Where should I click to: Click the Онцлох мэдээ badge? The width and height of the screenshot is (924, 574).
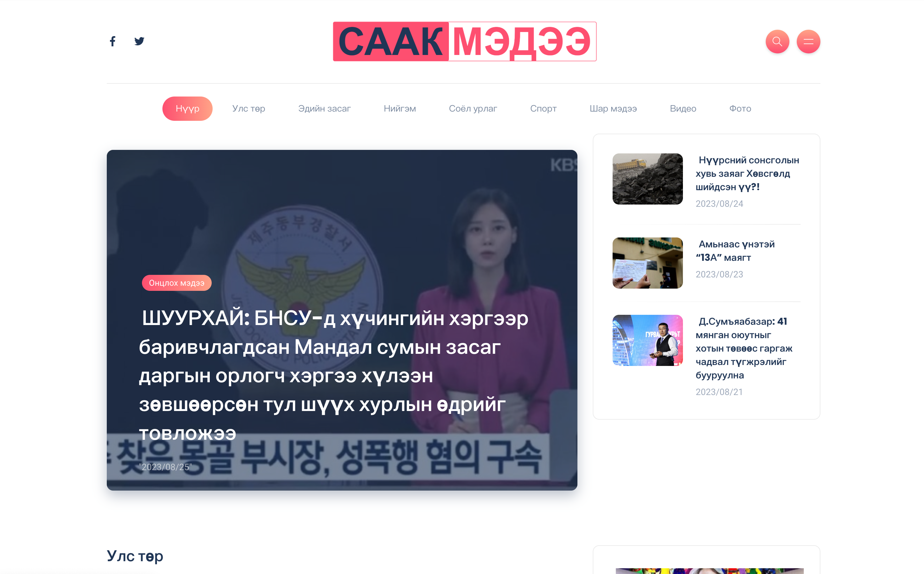click(x=176, y=283)
